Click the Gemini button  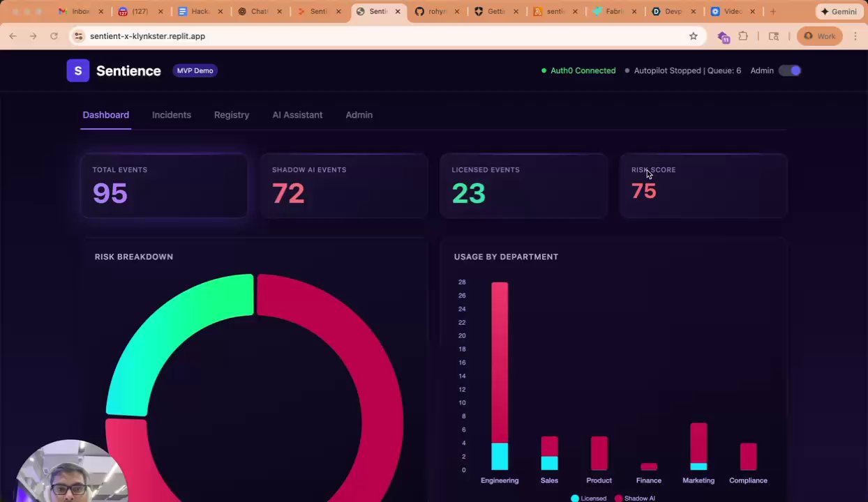[x=839, y=12]
